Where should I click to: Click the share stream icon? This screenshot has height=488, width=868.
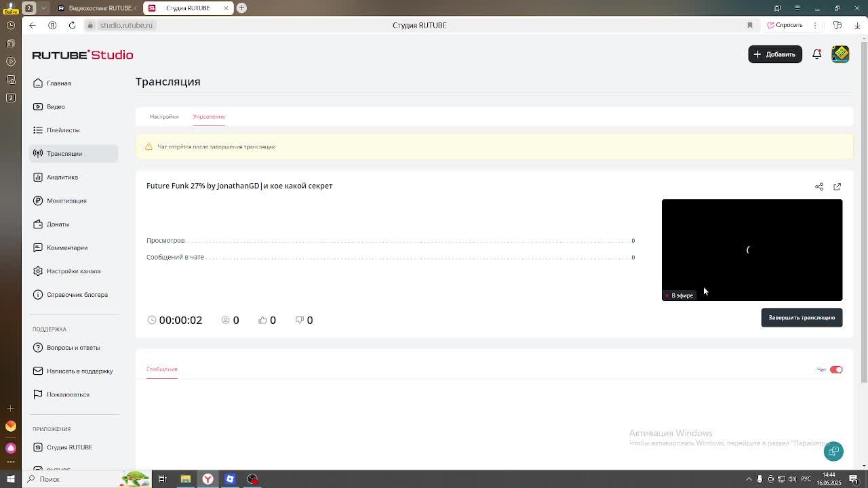click(x=819, y=186)
